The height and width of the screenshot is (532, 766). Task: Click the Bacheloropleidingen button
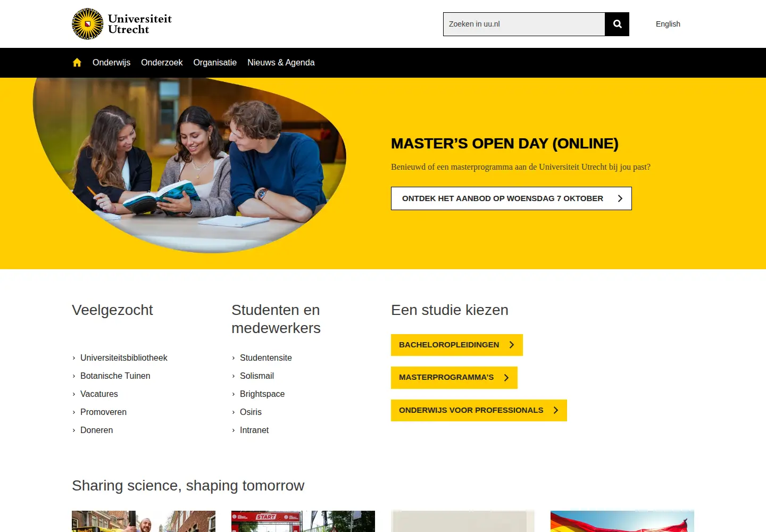[457, 345]
